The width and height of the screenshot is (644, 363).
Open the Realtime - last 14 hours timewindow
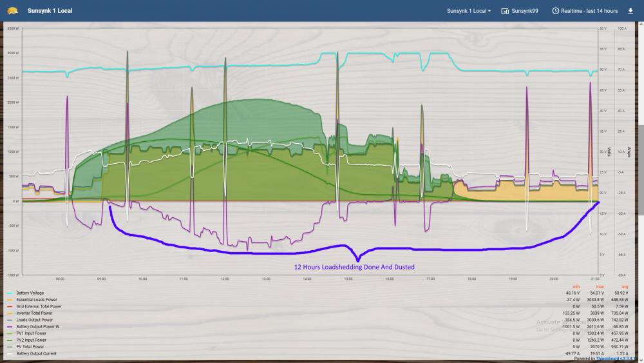[589, 11]
